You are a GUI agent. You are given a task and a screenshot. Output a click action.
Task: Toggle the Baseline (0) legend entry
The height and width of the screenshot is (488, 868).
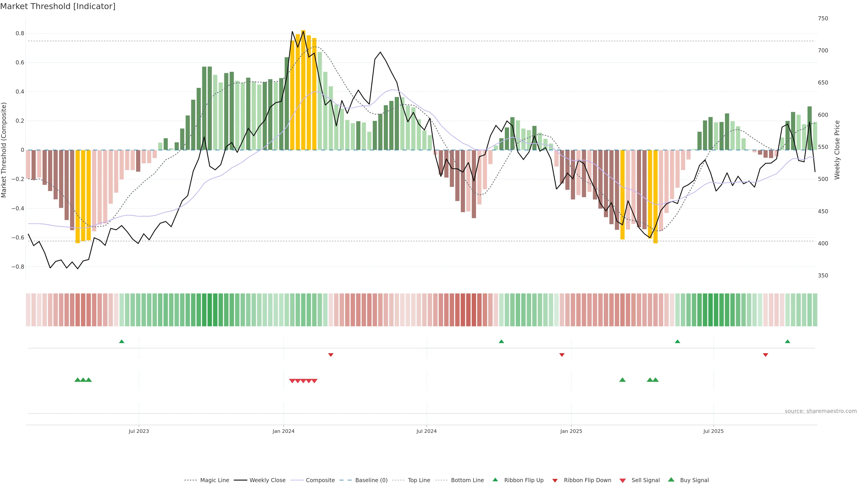pyautogui.click(x=371, y=480)
